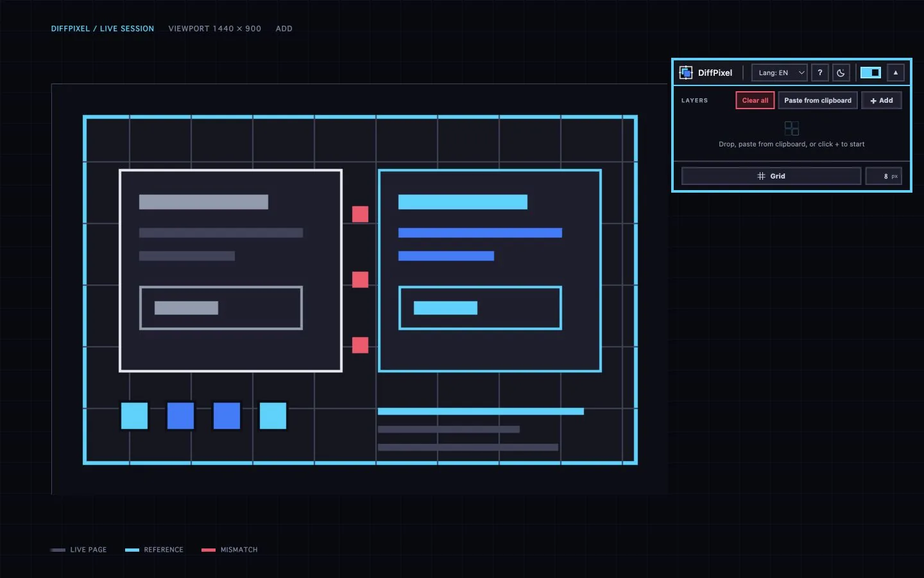Click DIFFPIXEL / LIVE SESSION header link

coord(103,29)
